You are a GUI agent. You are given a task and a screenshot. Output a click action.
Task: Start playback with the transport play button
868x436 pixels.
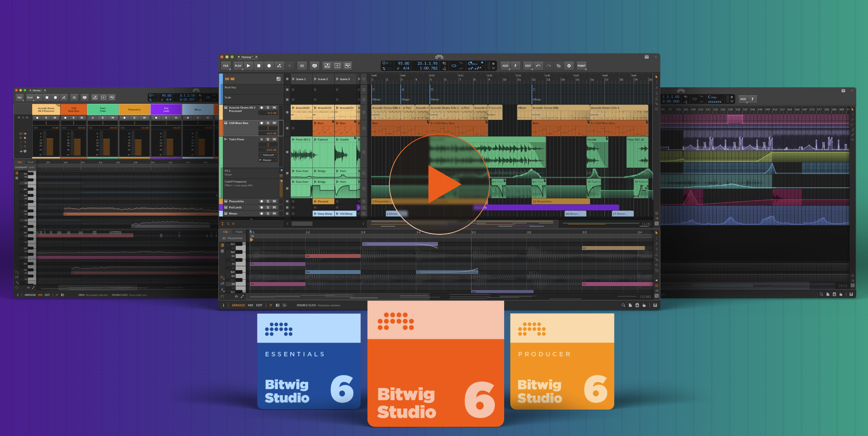click(x=248, y=65)
